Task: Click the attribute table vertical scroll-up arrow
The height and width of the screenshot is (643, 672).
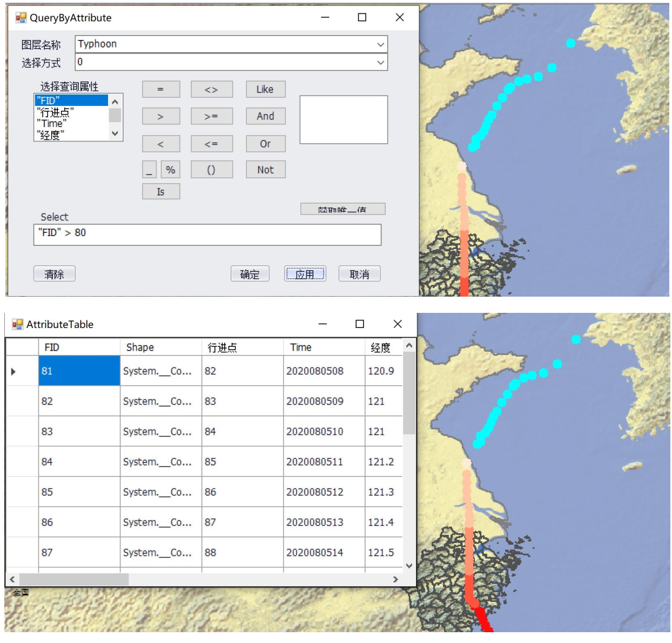Action: pos(409,345)
